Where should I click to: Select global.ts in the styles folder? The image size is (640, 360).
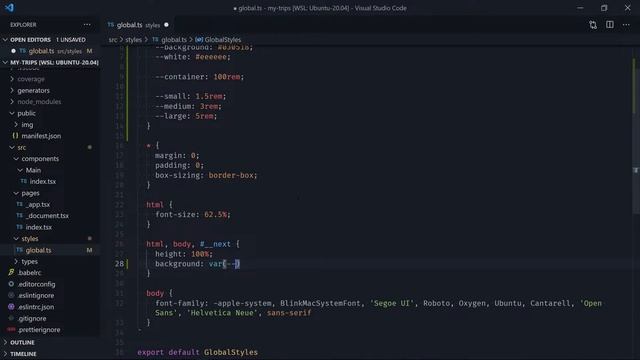[x=50, y=250]
